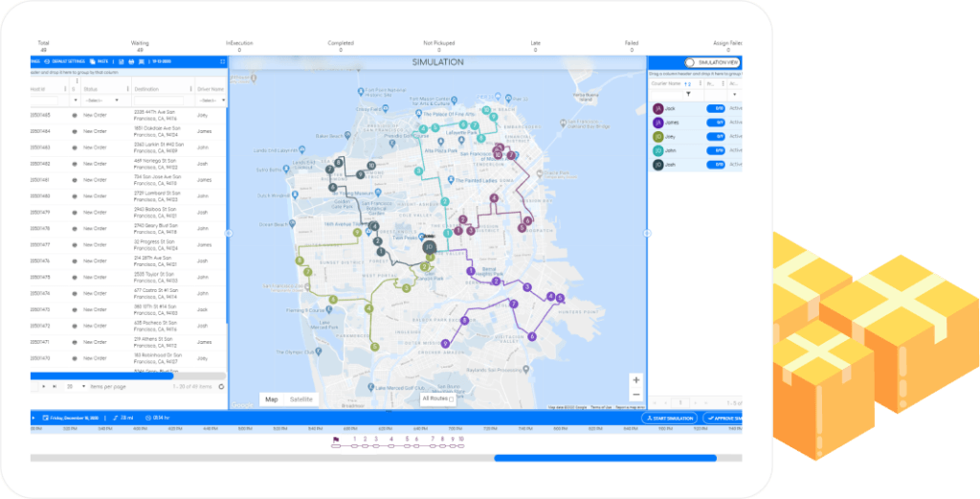Click Courier Name filter input field
The height and width of the screenshot is (499, 980).
pyautogui.click(x=666, y=95)
